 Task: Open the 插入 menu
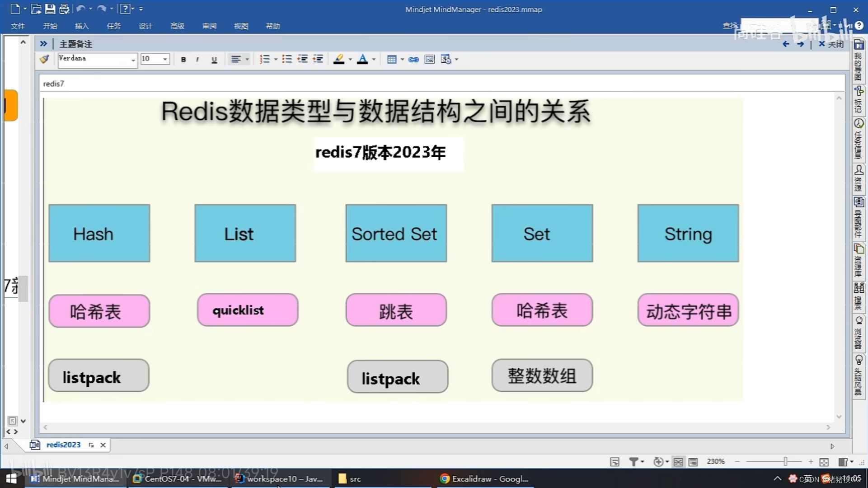tap(81, 26)
